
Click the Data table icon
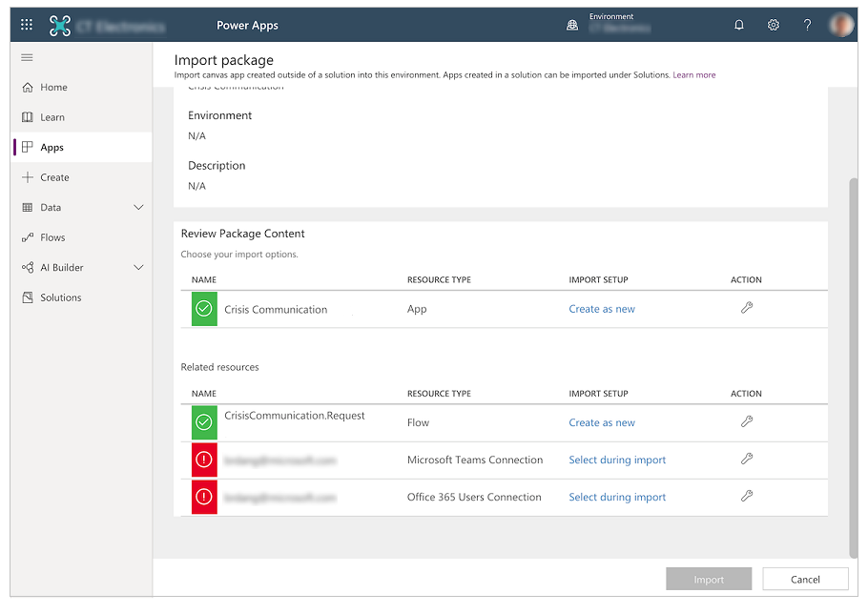coord(27,208)
